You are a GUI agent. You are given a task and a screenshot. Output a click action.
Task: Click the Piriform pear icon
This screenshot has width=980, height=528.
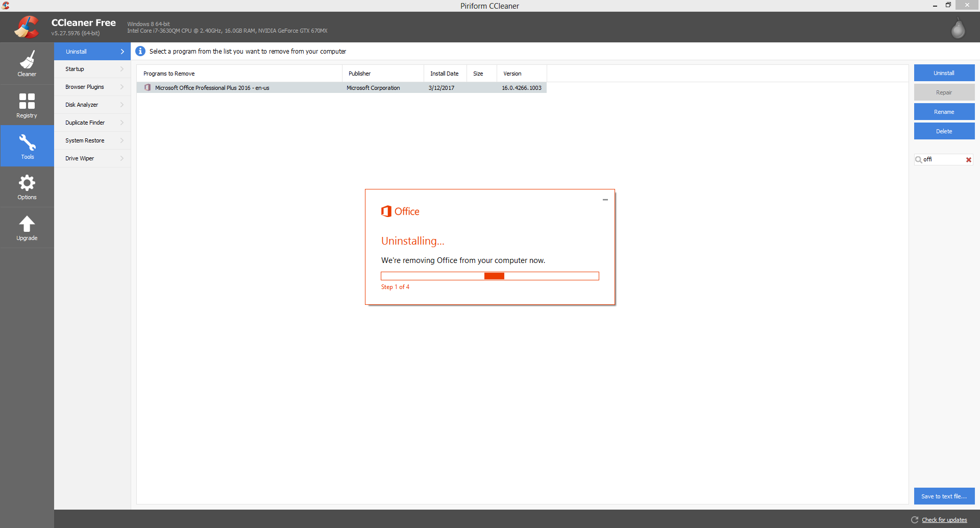[x=958, y=28]
